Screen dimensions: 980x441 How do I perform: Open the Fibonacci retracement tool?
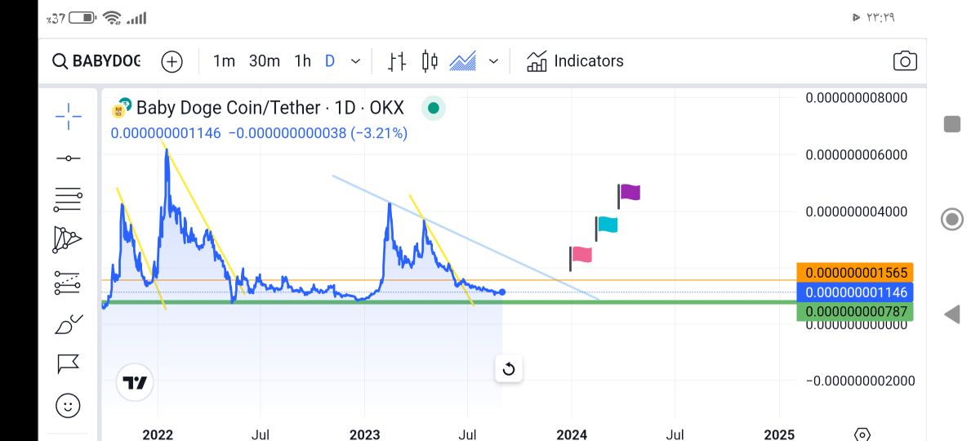pos(69,198)
